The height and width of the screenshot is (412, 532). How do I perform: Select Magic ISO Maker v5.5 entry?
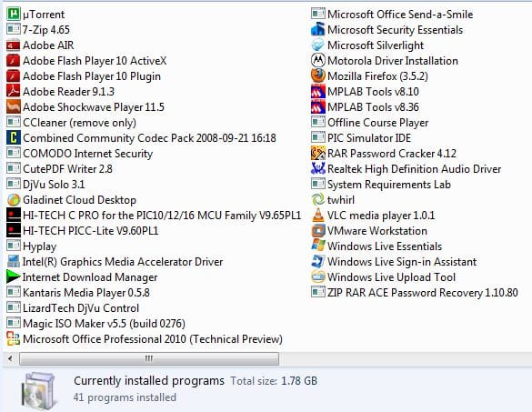(x=96, y=324)
